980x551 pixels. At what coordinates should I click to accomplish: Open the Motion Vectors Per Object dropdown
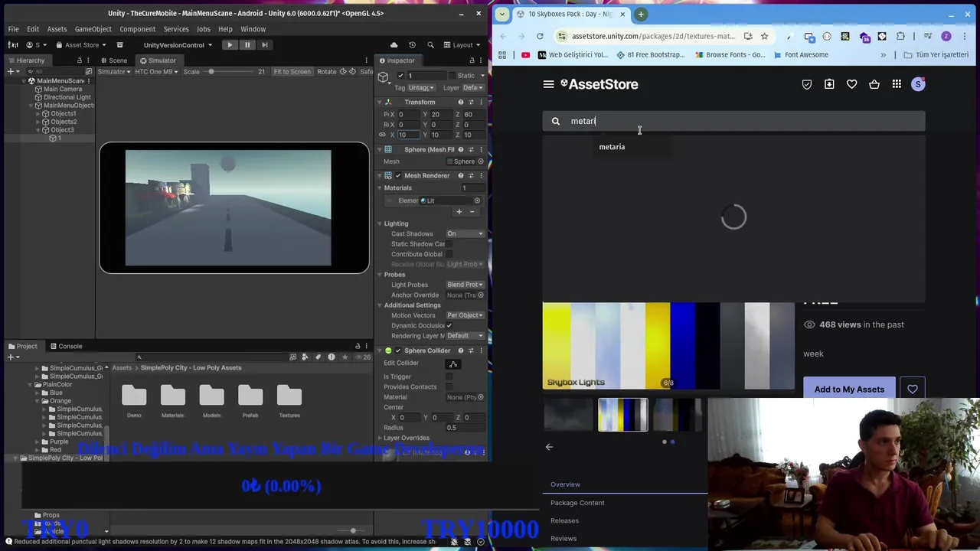(465, 315)
